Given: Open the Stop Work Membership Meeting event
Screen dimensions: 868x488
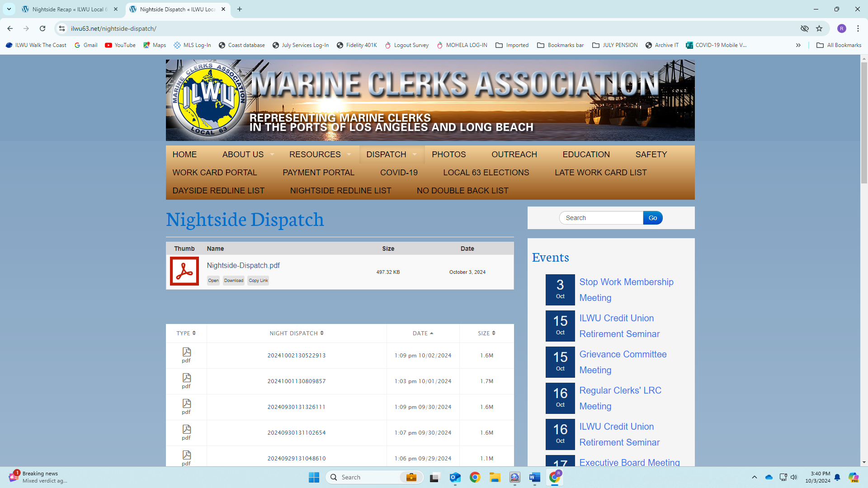Looking at the screenshot, I should [x=626, y=290].
